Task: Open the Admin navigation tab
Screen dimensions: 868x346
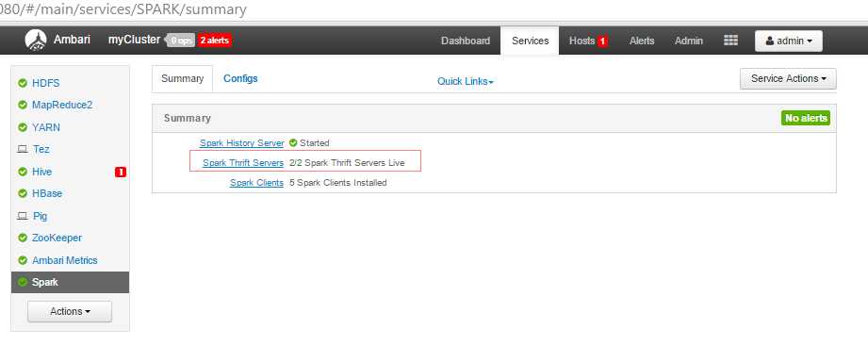Action: (x=689, y=41)
